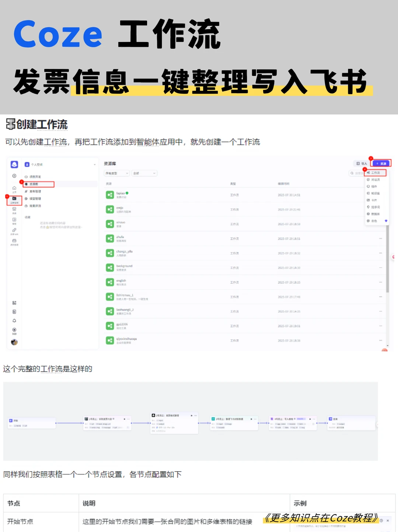This screenshot has width=398, height=532.
Task: Click the document icon near sidebar bottom
Action: pyautogui.click(x=14, y=312)
